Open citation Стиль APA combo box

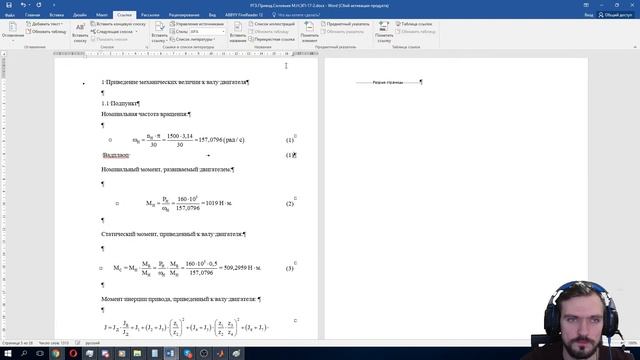click(207, 31)
